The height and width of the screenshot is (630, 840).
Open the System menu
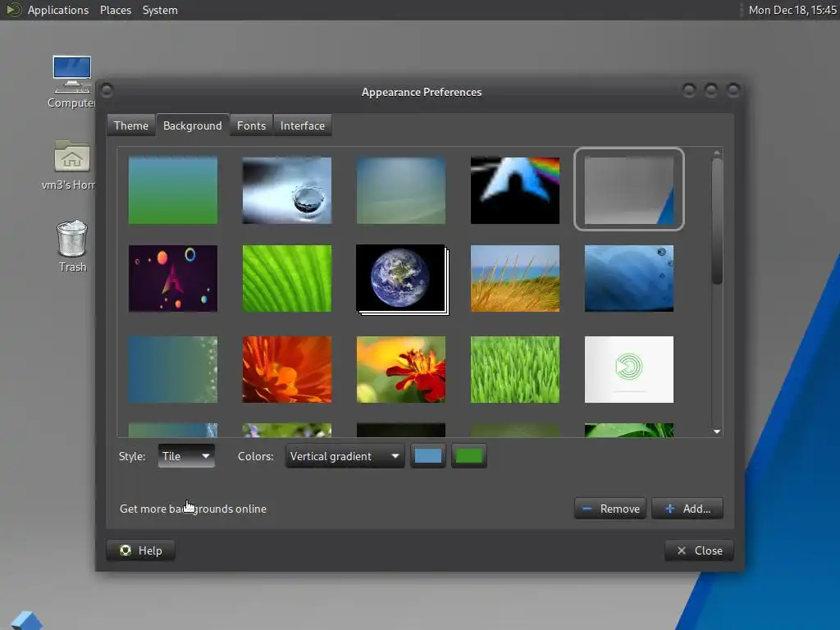tap(160, 10)
